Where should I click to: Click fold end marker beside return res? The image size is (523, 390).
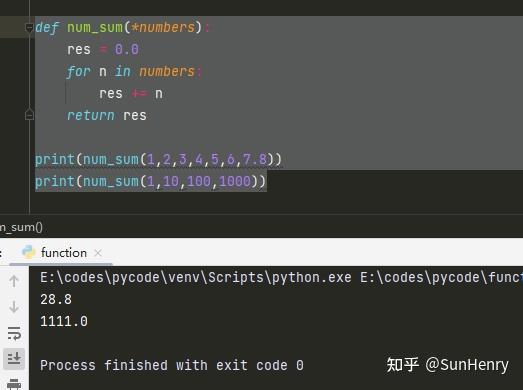(x=29, y=115)
